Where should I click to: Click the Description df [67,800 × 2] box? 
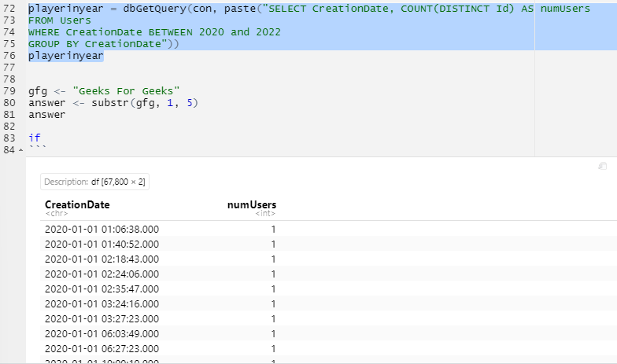coord(94,182)
